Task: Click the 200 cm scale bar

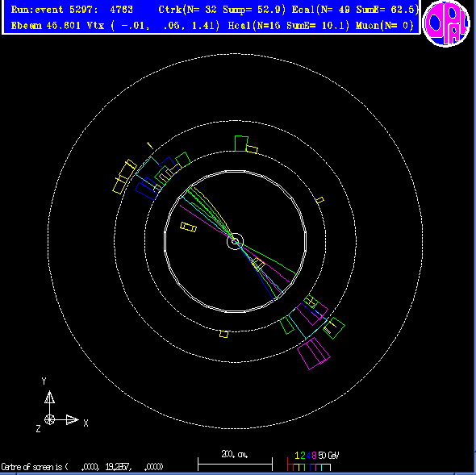Action: click(x=235, y=465)
